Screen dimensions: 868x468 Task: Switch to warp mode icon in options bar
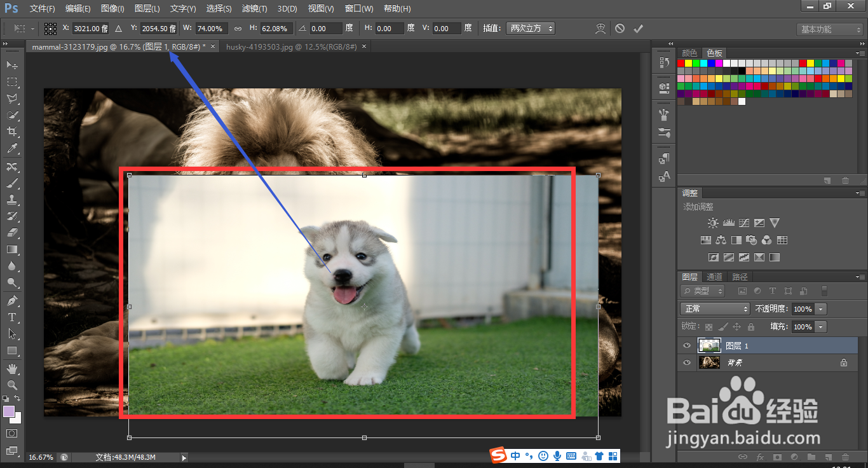600,29
